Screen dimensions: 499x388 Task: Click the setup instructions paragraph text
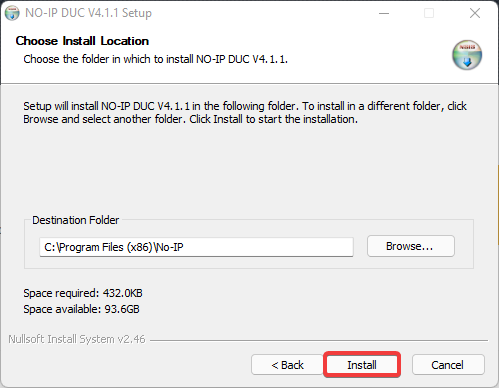coord(245,112)
